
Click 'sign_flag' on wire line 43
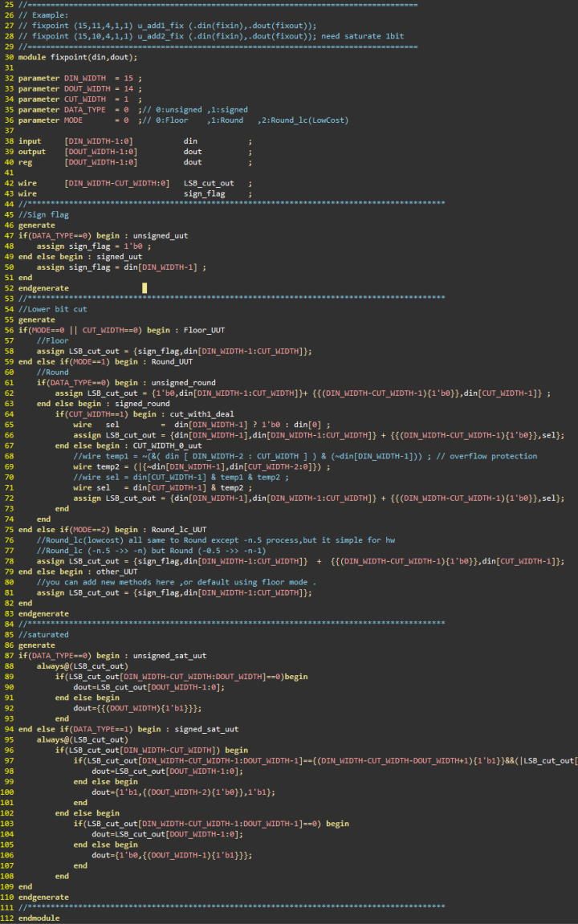(x=204, y=194)
